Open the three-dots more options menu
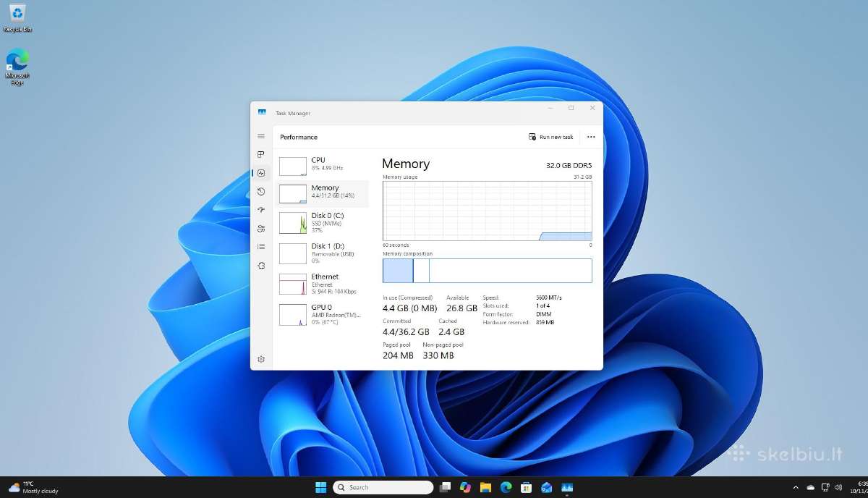The image size is (868, 498). [x=591, y=137]
